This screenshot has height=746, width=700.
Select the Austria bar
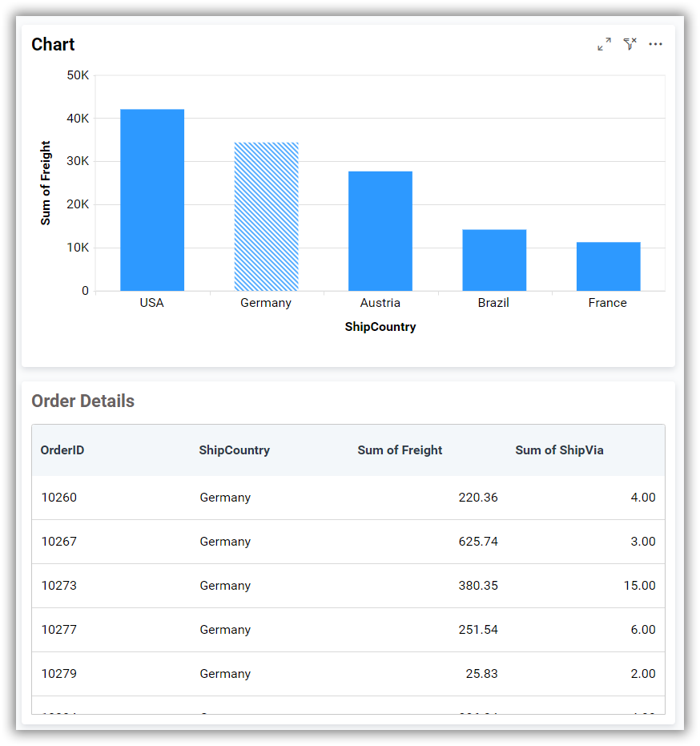(x=380, y=228)
